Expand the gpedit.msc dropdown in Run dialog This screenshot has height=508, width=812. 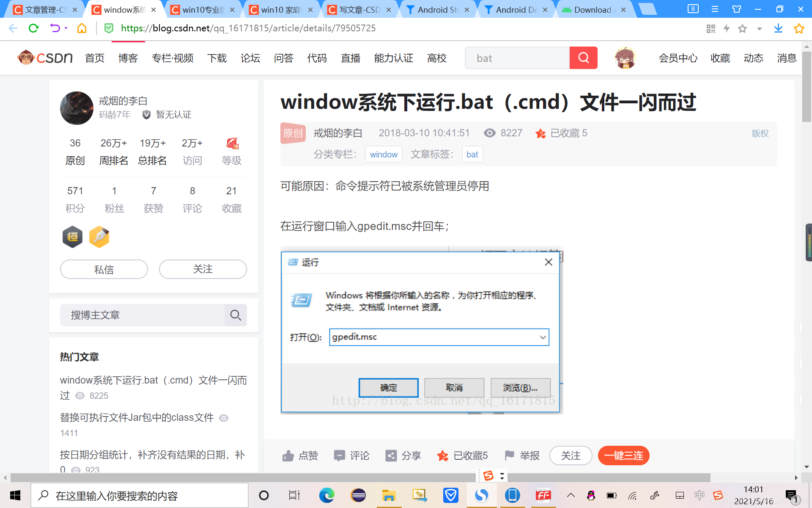[542, 336]
